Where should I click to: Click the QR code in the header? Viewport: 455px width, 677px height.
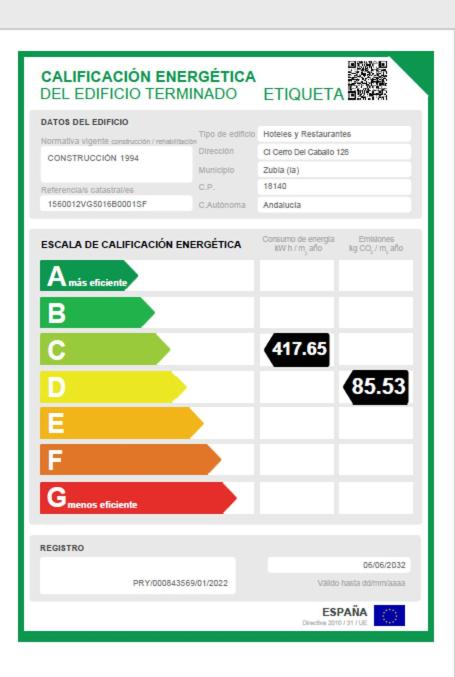[367, 81]
